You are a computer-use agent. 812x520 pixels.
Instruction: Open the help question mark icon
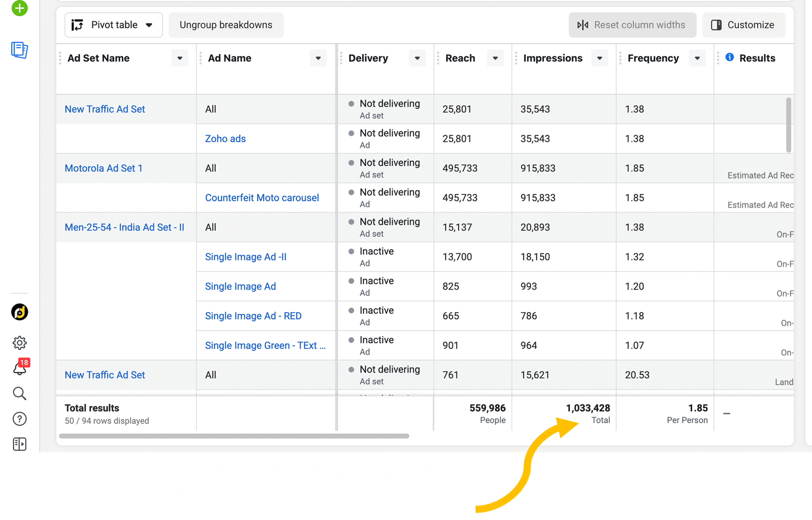tap(19, 419)
